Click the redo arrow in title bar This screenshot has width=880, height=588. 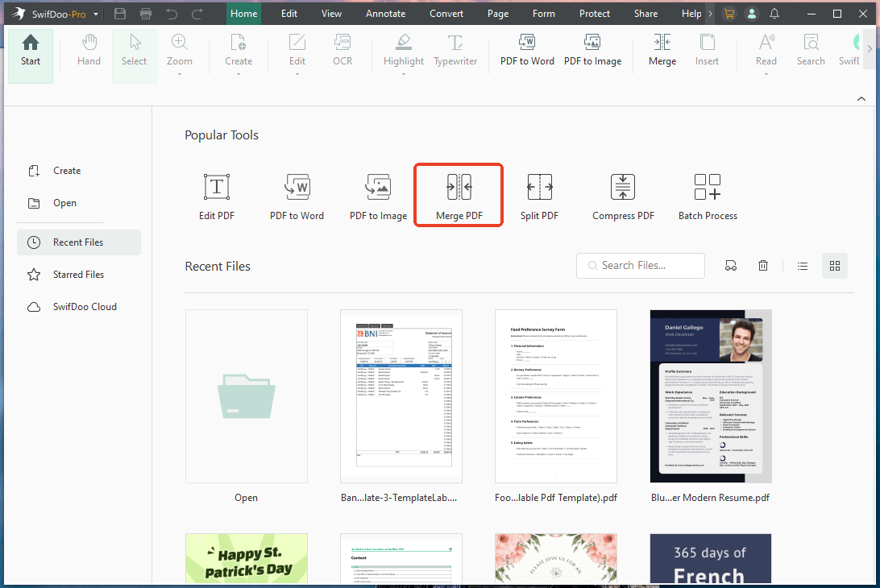click(197, 14)
